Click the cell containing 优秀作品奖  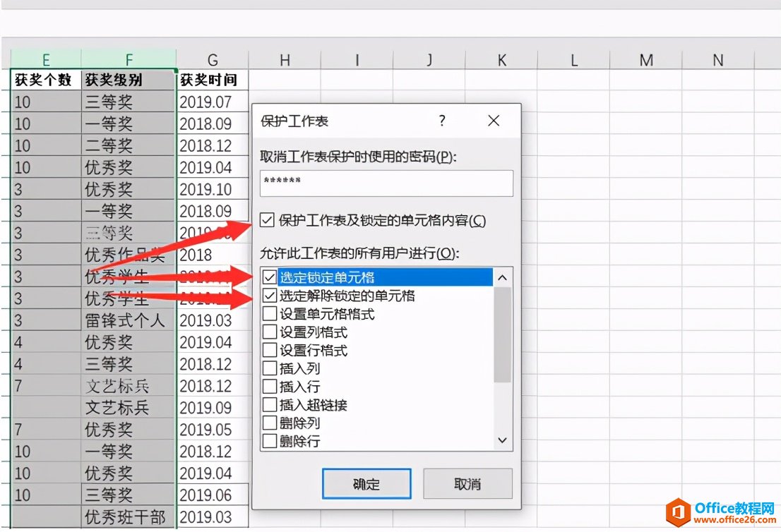(129, 255)
